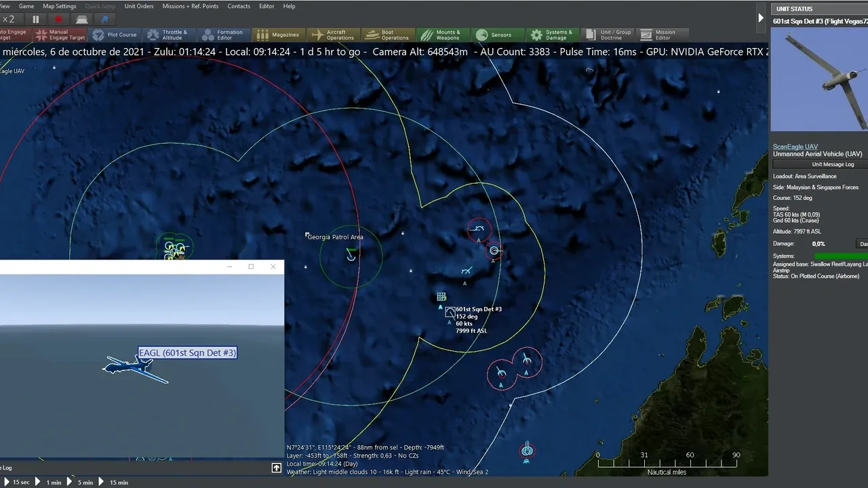Pause the simulation
Image resolution: width=868 pixels, height=488 pixels.
click(36, 20)
